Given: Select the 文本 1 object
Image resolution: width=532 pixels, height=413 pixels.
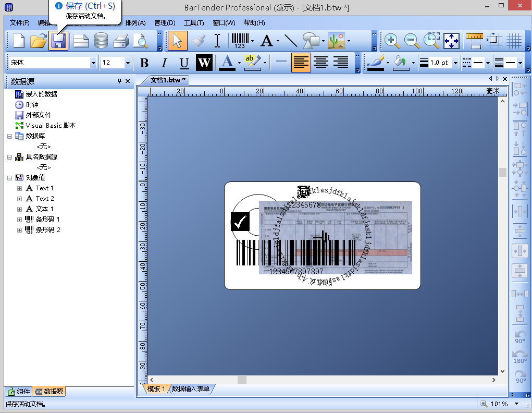Looking at the screenshot, I should [x=44, y=209].
